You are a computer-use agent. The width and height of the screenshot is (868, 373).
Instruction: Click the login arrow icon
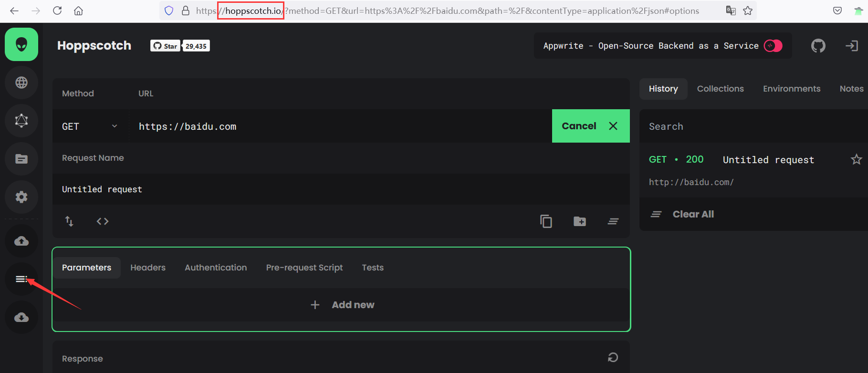pos(852,46)
